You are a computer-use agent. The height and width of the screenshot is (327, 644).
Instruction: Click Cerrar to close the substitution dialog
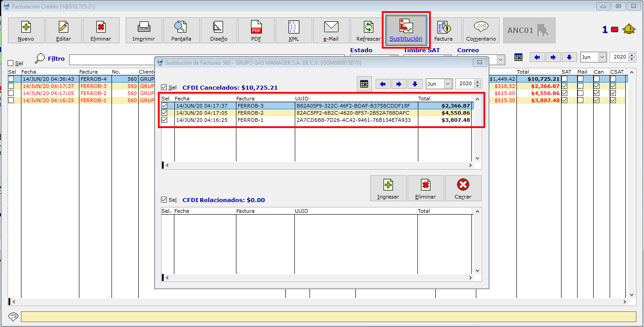[463, 188]
